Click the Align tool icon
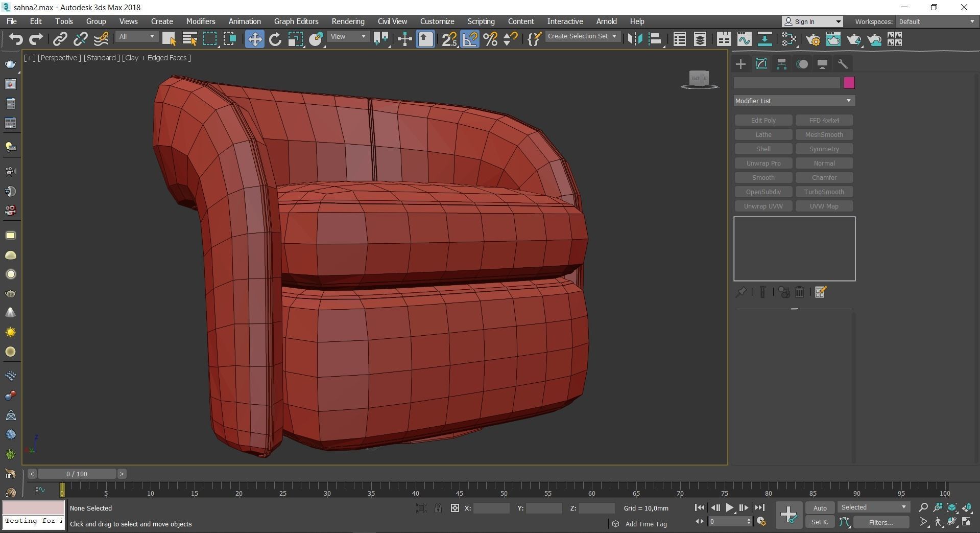 [655, 39]
